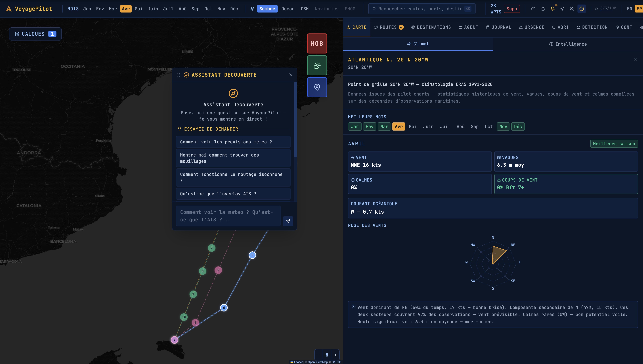Focus the route search field
The height and width of the screenshot is (364, 643).
click(x=422, y=9)
